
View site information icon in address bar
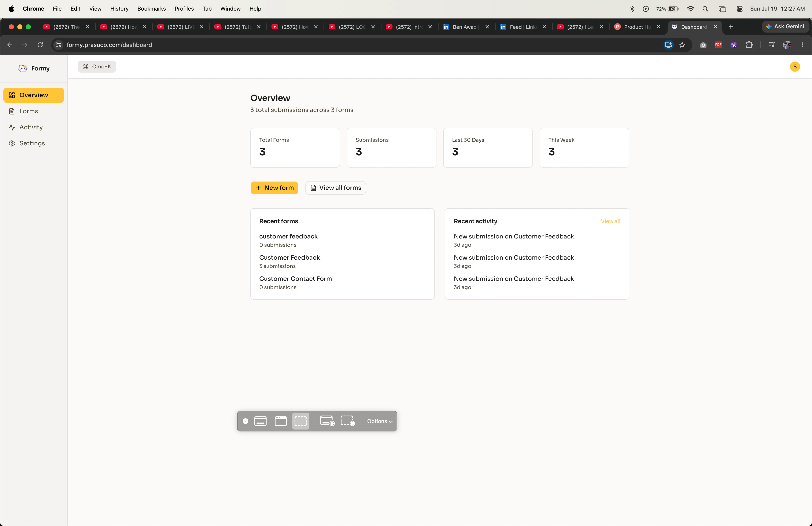coord(58,45)
